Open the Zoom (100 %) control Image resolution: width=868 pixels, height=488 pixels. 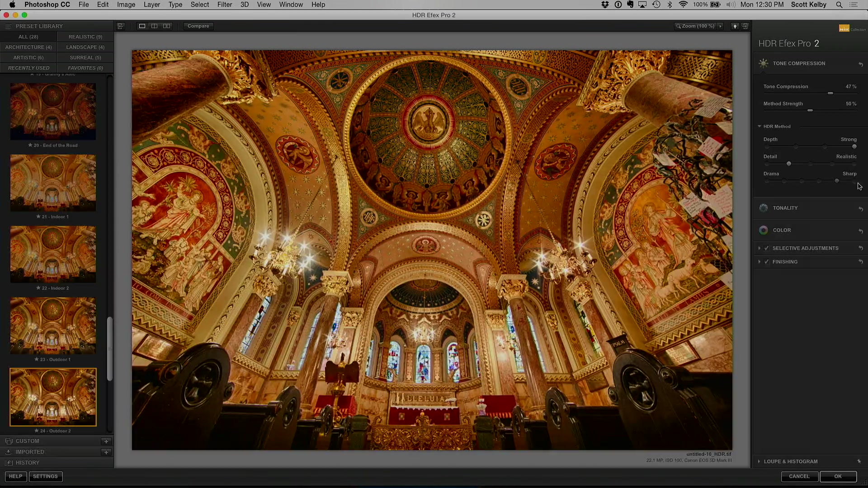pos(695,26)
